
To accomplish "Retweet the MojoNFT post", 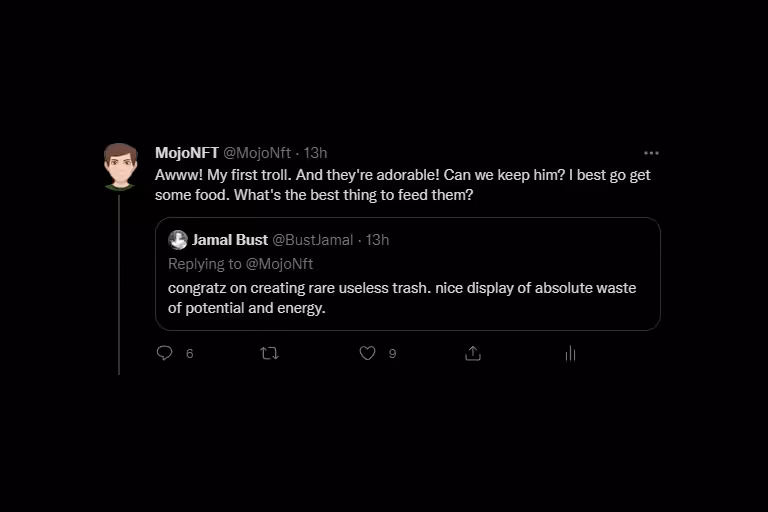I will pos(269,353).
